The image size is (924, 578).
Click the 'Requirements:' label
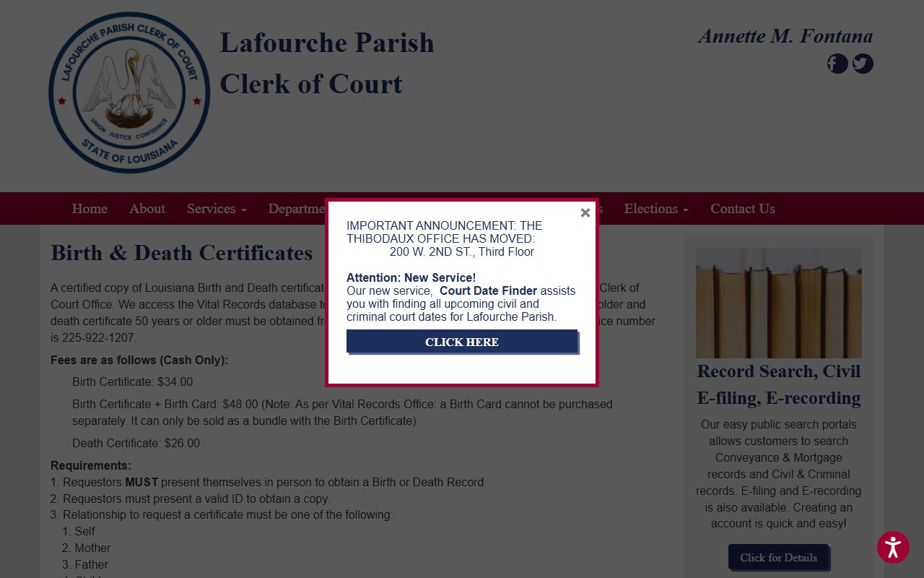(x=91, y=465)
